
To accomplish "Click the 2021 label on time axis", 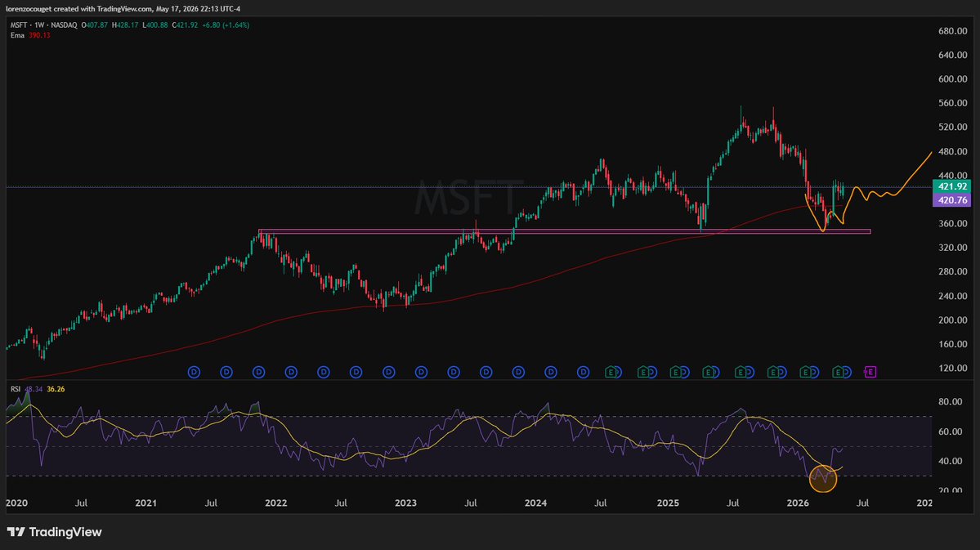I will 145,503.
